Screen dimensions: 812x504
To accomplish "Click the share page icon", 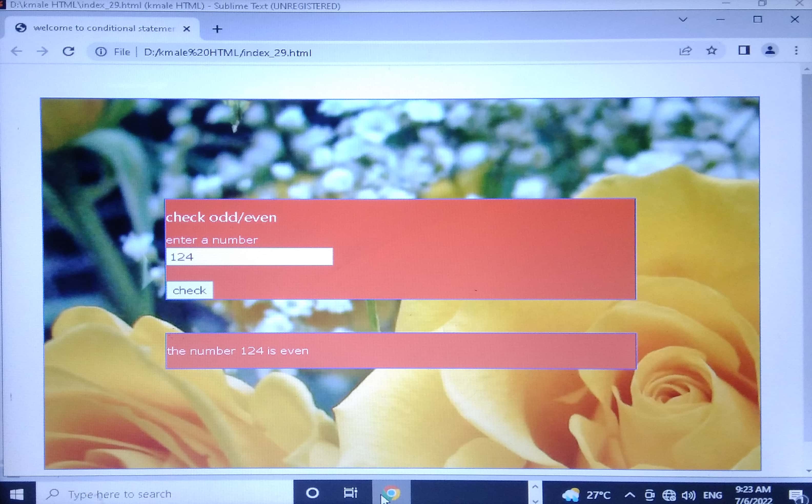I will [685, 51].
